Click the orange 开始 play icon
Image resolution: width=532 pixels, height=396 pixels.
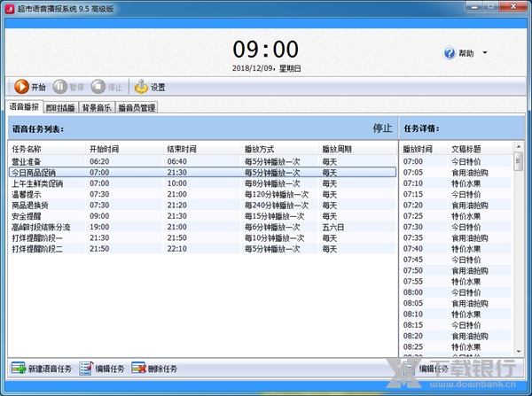[x=20, y=87]
